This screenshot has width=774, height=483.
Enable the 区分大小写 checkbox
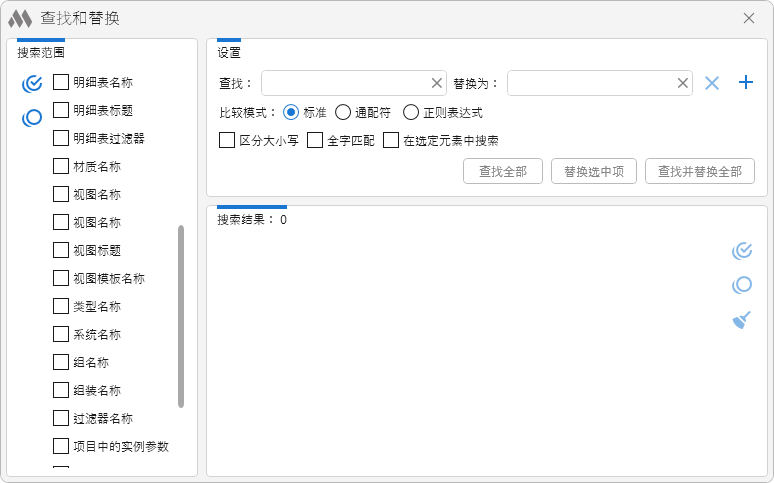click(227, 141)
